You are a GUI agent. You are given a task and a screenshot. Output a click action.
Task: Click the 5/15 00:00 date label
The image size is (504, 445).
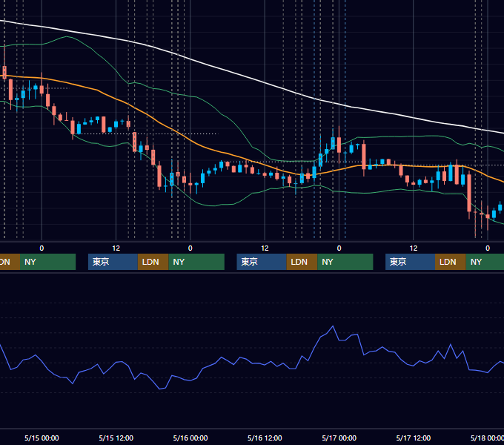[x=42, y=438]
